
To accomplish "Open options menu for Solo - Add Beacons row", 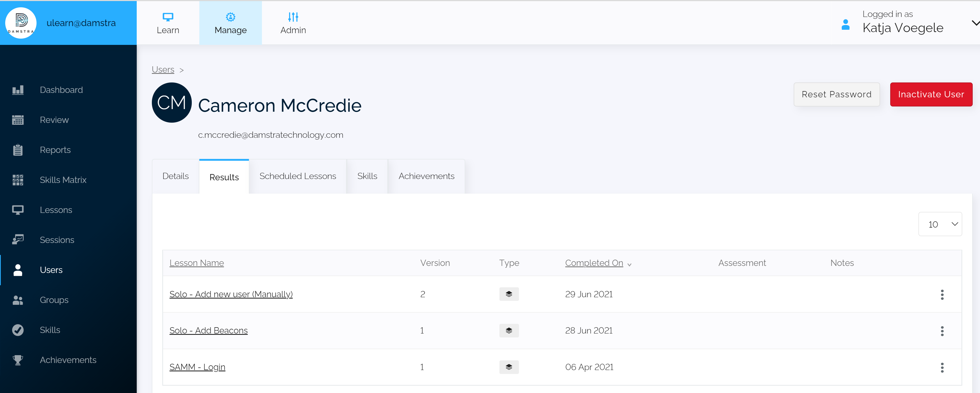I will pyautogui.click(x=942, y=331).
